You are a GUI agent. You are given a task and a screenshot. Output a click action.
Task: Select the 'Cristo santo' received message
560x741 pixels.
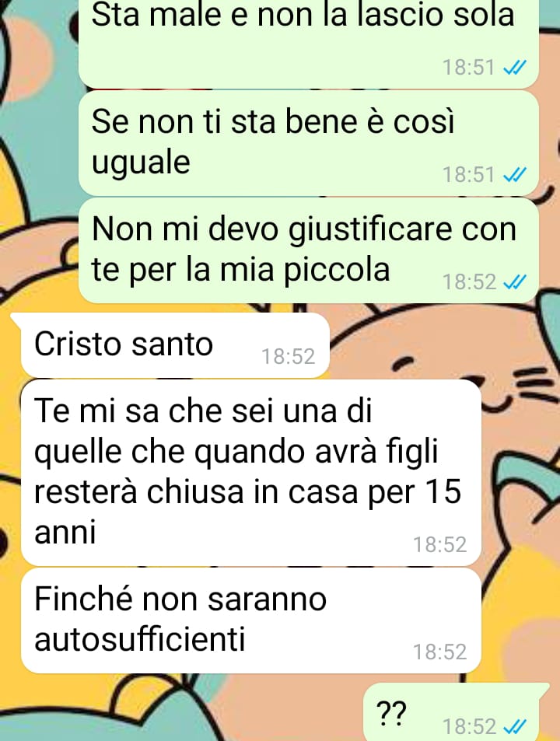(x=175, y=345)
